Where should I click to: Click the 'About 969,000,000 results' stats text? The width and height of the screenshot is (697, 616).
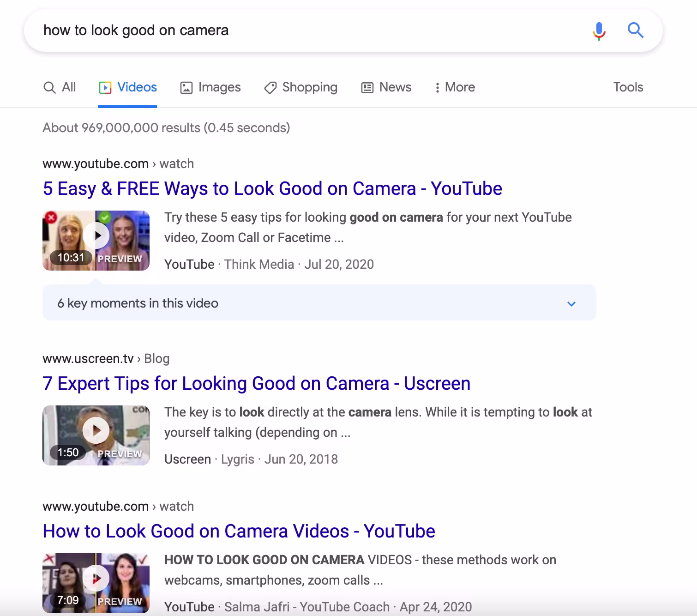(166, 128)
